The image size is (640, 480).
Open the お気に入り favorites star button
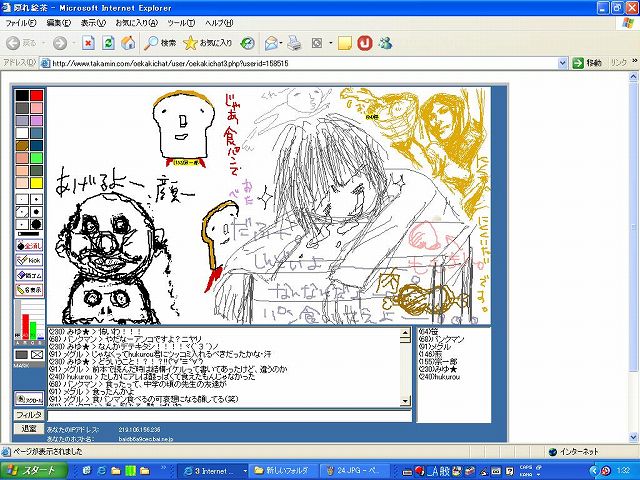click(208, 43)
